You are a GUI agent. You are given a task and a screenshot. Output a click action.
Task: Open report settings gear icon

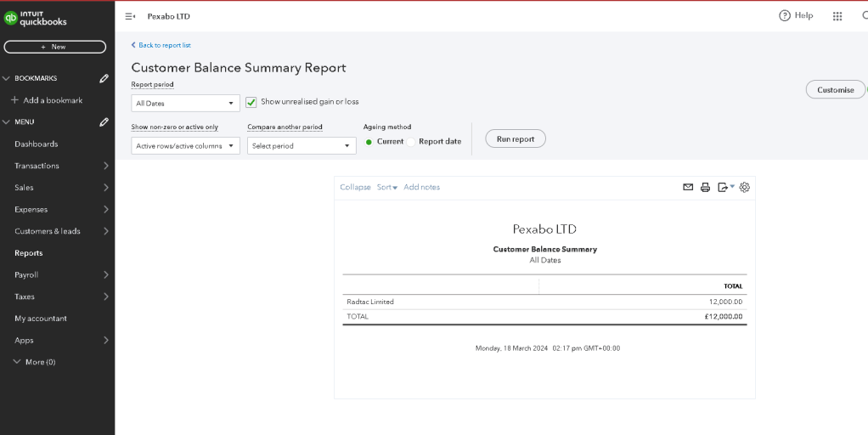point(745,187)
